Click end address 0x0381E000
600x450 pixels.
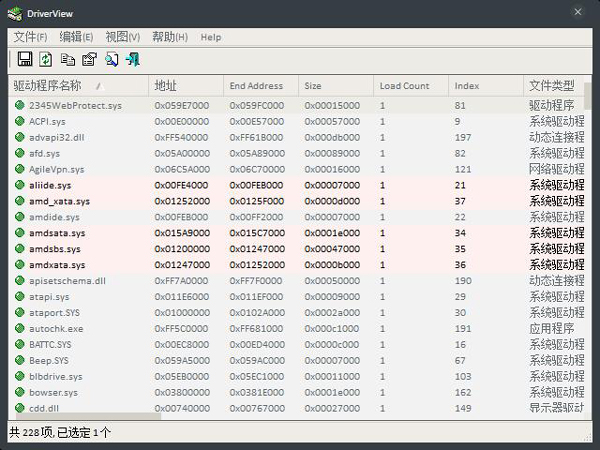click(x=257, y=392)
